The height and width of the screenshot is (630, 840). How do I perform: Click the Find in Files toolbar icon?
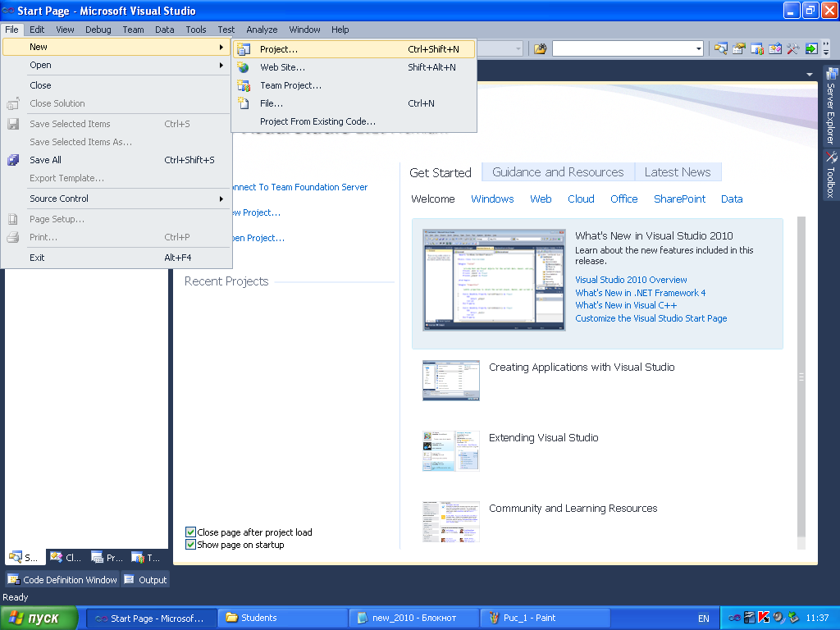(540, 49)
